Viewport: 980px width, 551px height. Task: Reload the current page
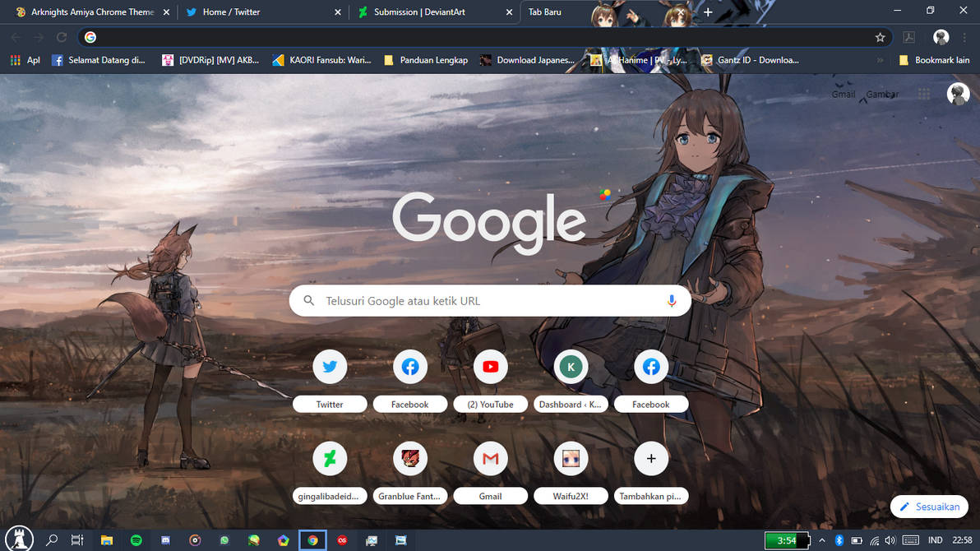tap(61, 38)
